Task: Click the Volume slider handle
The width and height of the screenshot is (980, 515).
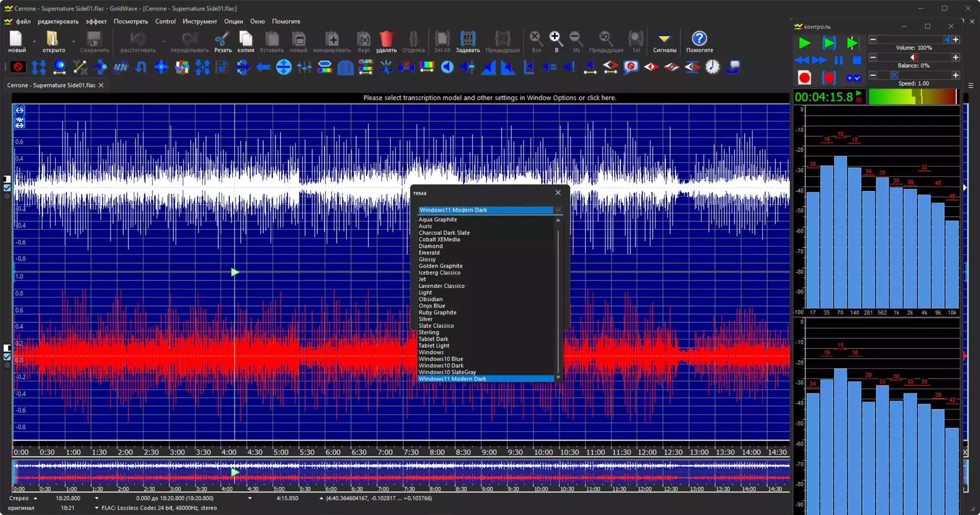Action: [947, 39]
